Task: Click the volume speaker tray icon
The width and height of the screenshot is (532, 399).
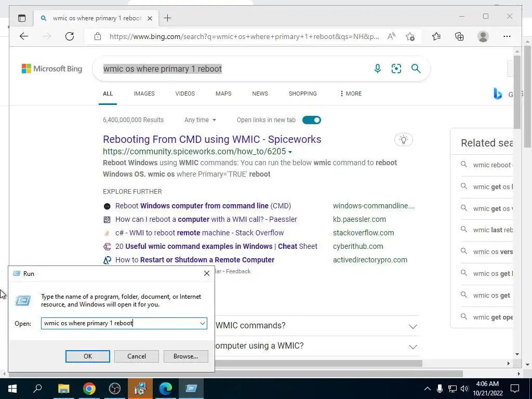Action: coord(464,389)
